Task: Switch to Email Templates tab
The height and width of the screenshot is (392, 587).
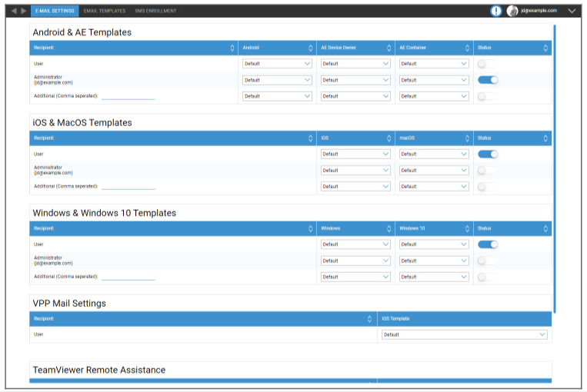Action: 105,11
